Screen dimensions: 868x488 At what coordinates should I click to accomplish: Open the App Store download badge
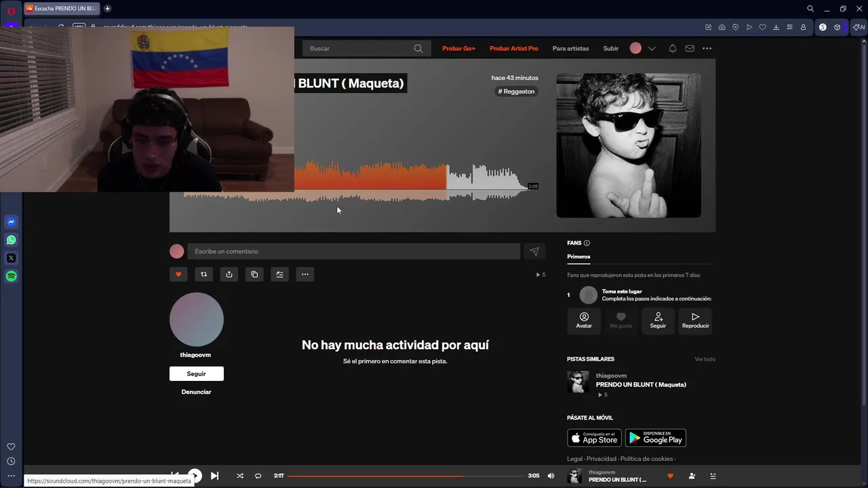pos(594,438)
